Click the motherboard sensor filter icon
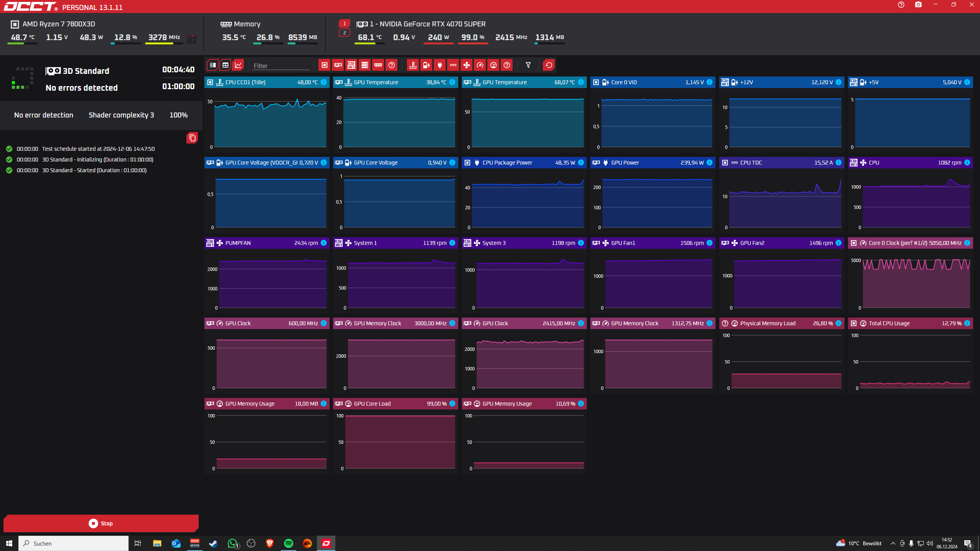 pyautogui.click(x=351, y=65)
